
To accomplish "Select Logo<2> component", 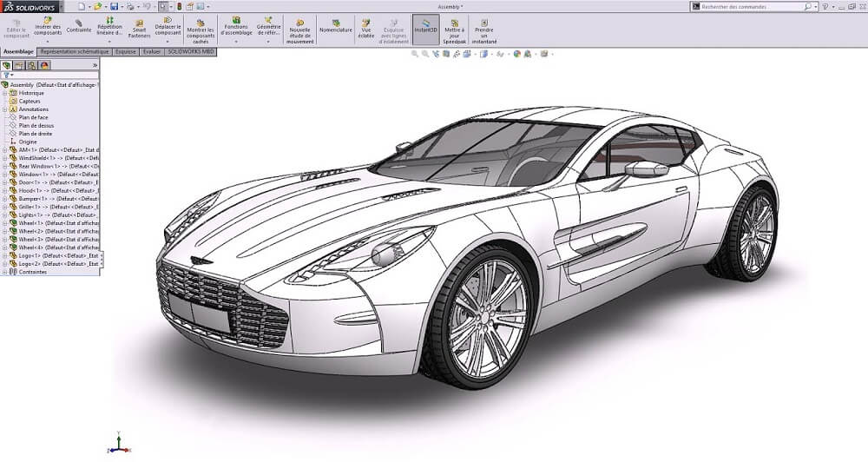I will point(59,264).
